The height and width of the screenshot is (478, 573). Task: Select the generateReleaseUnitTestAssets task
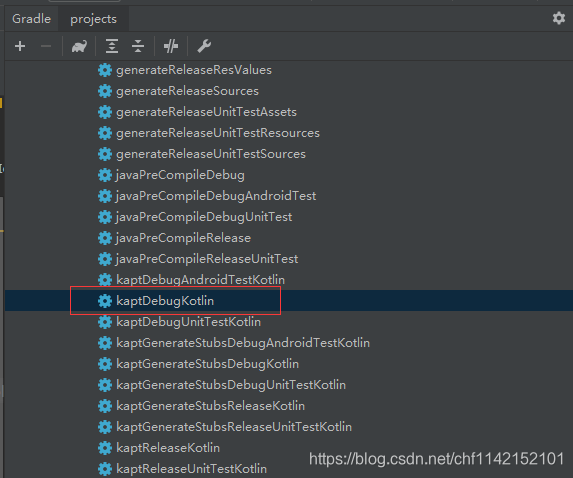coord(206,112)
